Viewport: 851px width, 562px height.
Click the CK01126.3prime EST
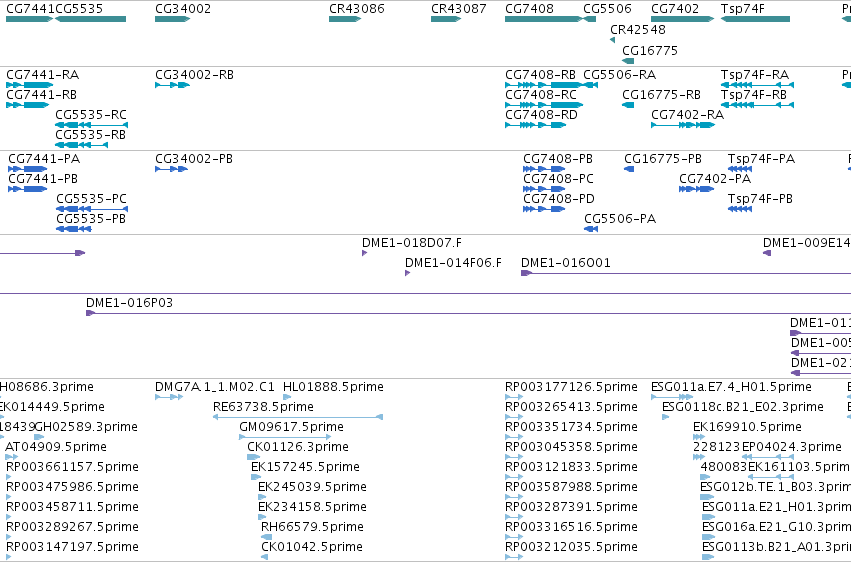point(253,457)
